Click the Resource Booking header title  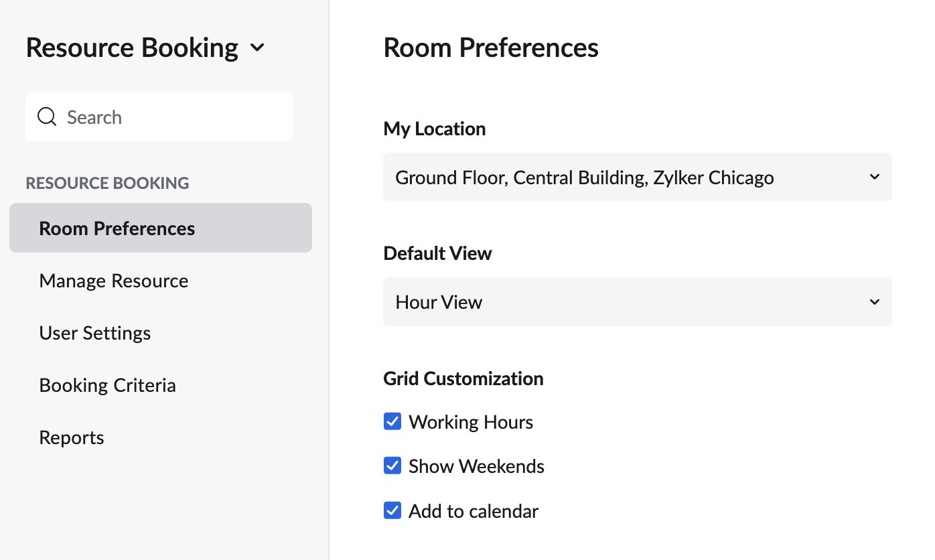[132, 48]
